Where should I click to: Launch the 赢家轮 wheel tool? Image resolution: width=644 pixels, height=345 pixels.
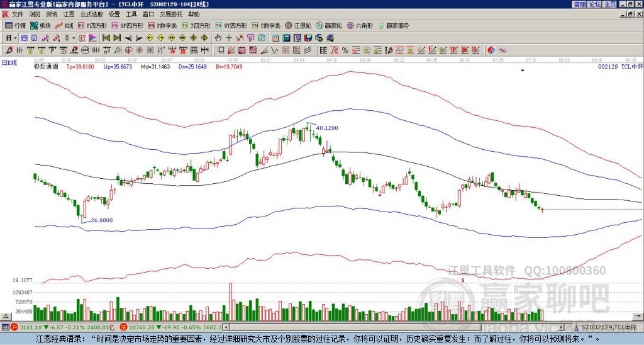[x=329, y=25]
